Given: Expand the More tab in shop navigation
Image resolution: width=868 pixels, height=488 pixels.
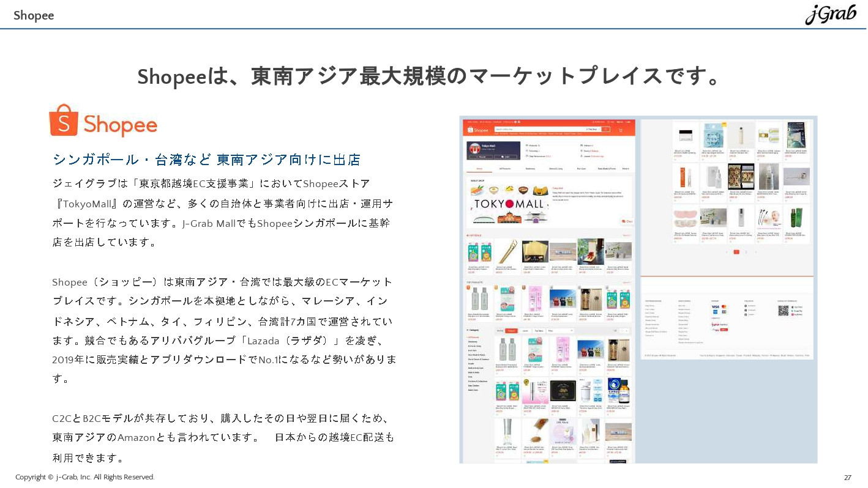Looking at the screenshot, I should 626,168.
